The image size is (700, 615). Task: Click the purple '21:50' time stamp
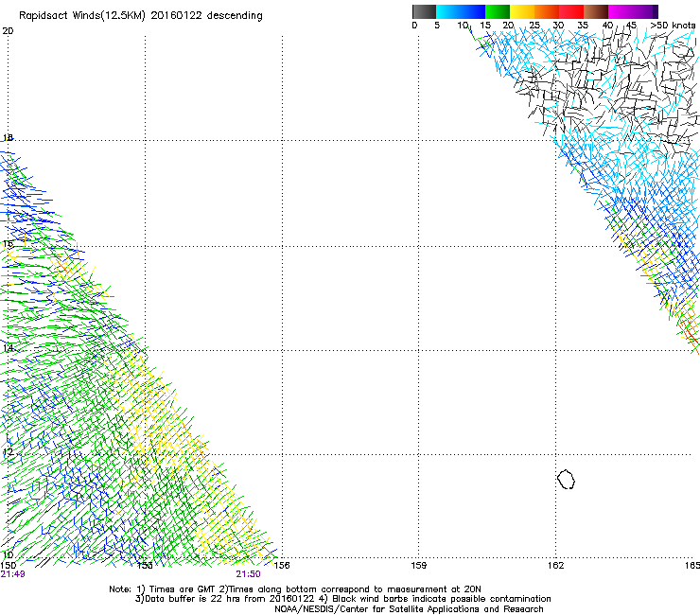pyautogui.click(x=248, y=574)
